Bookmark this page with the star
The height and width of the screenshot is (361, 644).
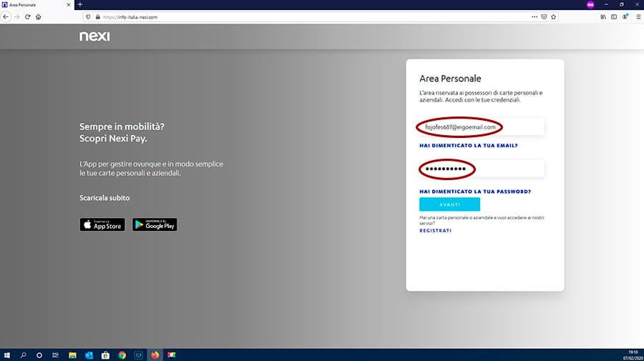click(x=553, y=17)
